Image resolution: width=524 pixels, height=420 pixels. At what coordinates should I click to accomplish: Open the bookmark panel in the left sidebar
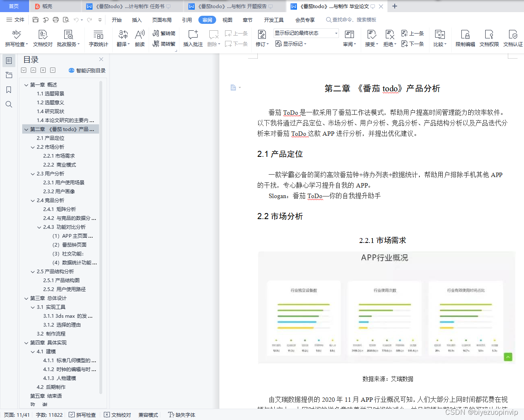pos(9,90)
